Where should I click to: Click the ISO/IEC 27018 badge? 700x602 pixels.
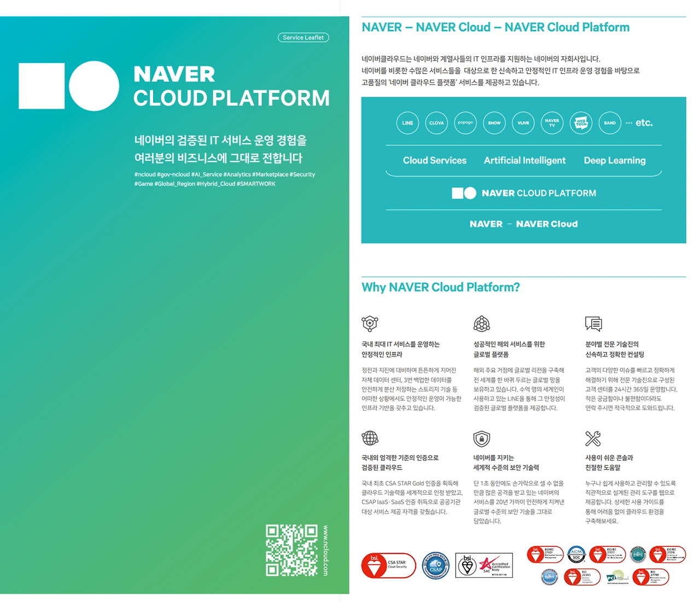pos(667,554)
